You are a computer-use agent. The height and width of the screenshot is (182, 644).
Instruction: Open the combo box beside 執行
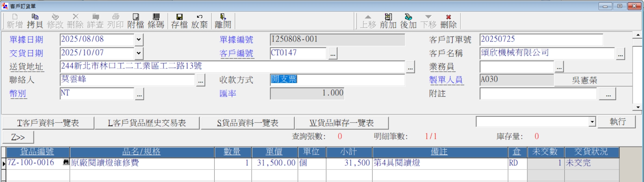click(592, 122)
